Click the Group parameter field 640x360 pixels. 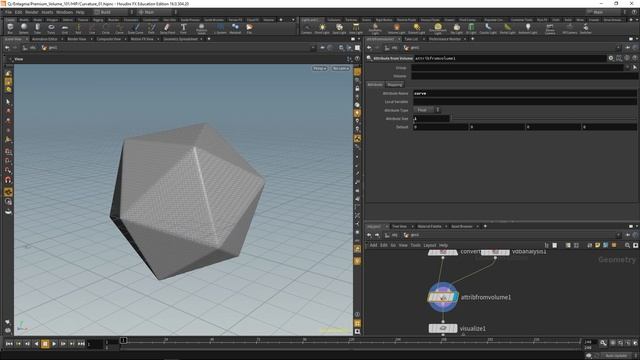[x=518, y=68]
